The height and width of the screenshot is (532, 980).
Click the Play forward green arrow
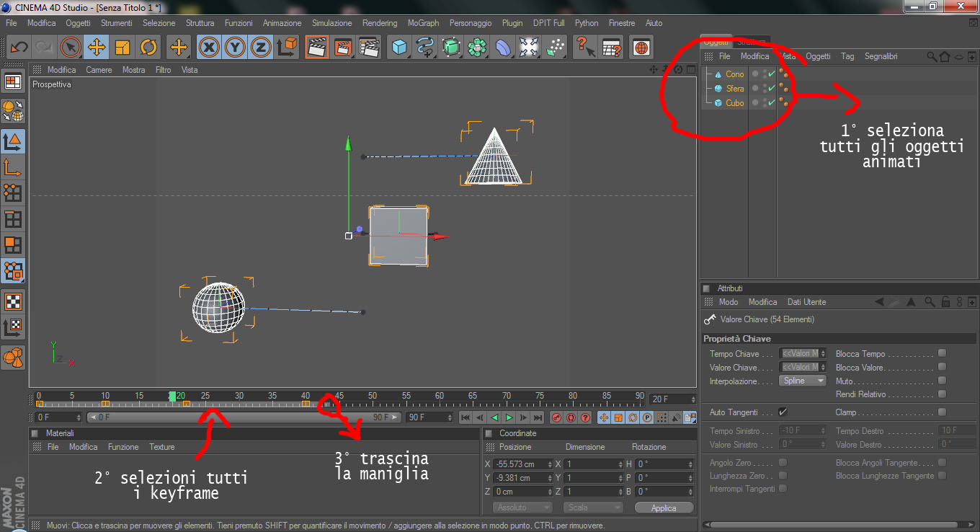[509, 417]
